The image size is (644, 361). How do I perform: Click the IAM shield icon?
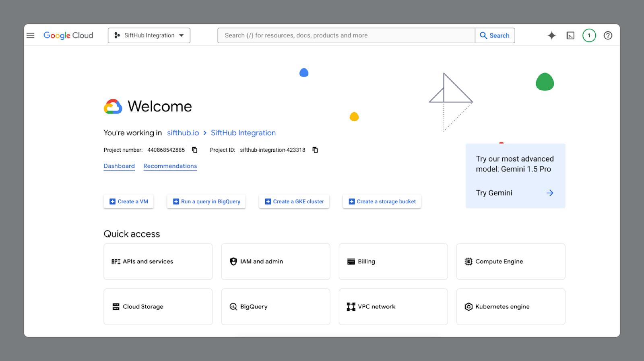pyautogui.click(x=233, y=262)
